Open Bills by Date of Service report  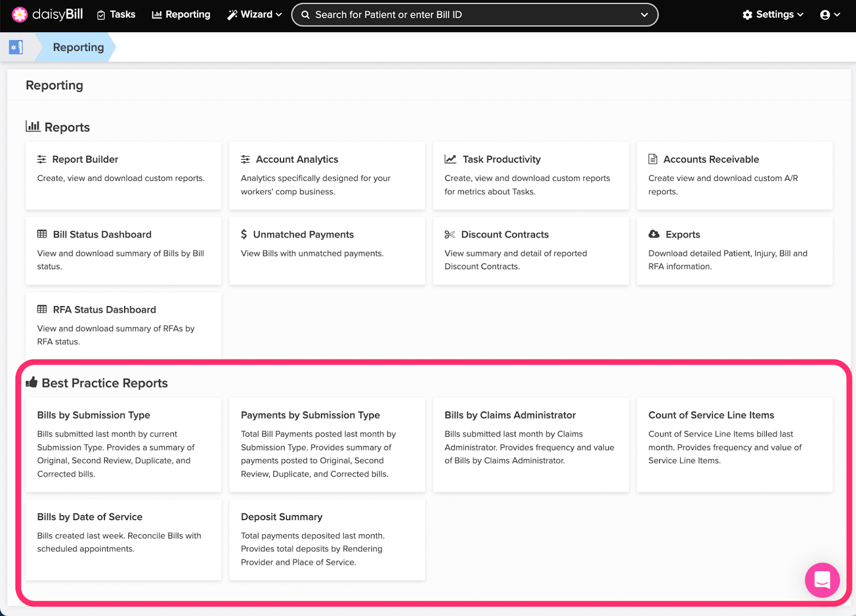click(x=124, y=540)
